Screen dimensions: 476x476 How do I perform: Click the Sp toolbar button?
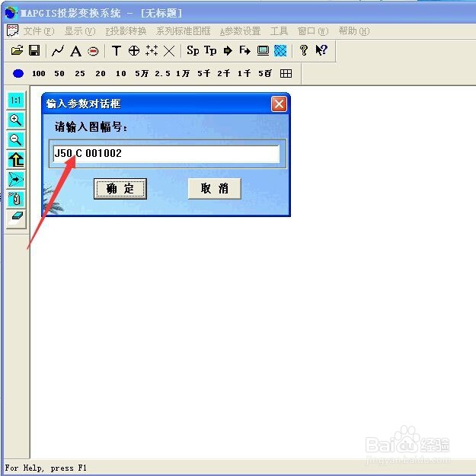pyautogui.click(x=193, y=50)
